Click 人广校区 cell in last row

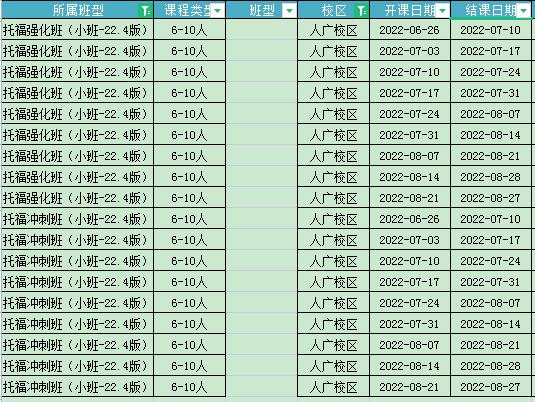pos(333,387)
